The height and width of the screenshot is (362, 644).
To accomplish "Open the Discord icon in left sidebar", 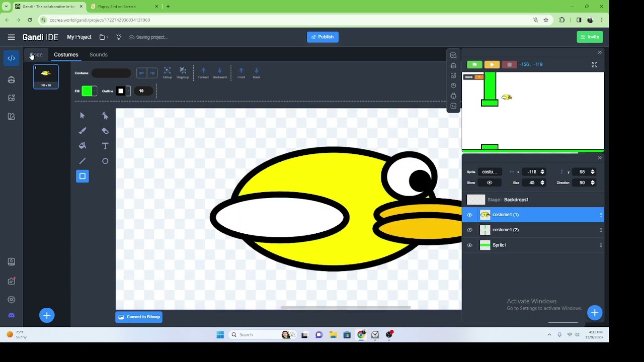I will (12, 315).
